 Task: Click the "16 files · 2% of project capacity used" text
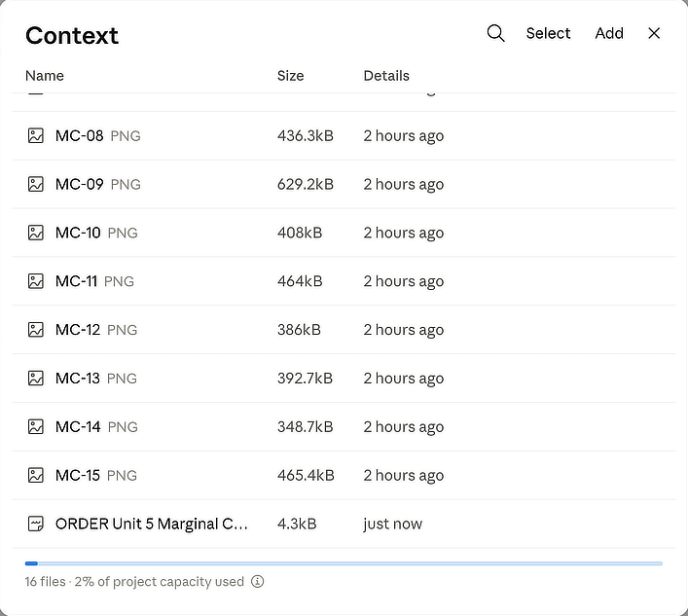pos(134,581)
